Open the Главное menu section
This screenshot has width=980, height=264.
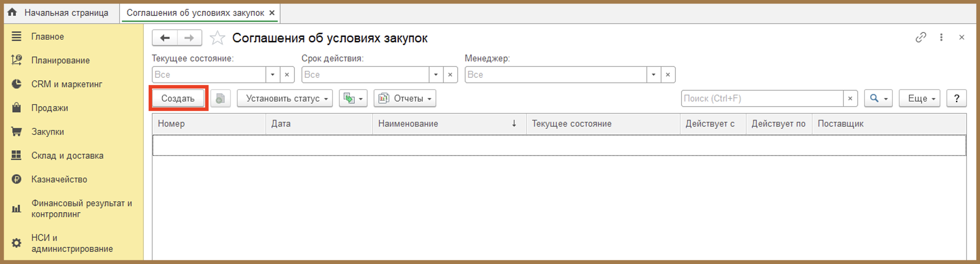point(48,36)
